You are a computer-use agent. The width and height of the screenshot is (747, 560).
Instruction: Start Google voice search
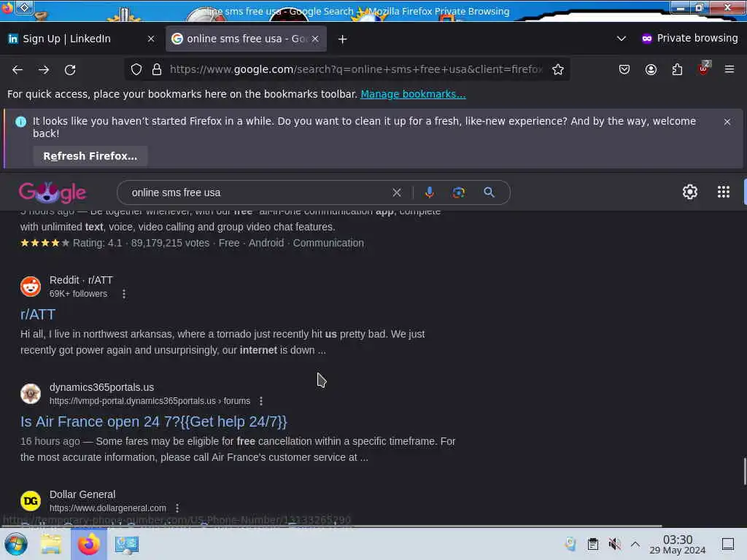[x=429, y=192]
